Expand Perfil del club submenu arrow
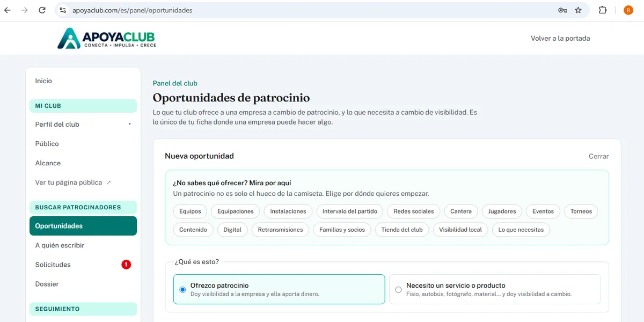Screen dimensions: 644x322 (x=129, y=125)
